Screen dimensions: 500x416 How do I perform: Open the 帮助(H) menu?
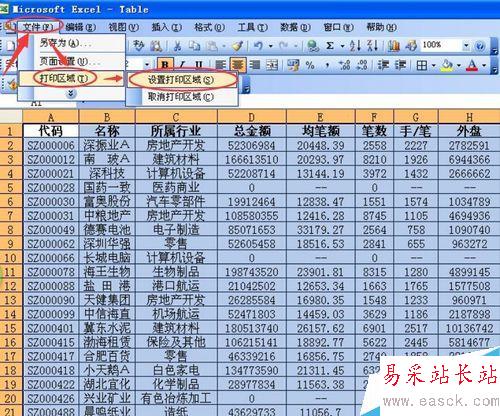pos(381,27)
